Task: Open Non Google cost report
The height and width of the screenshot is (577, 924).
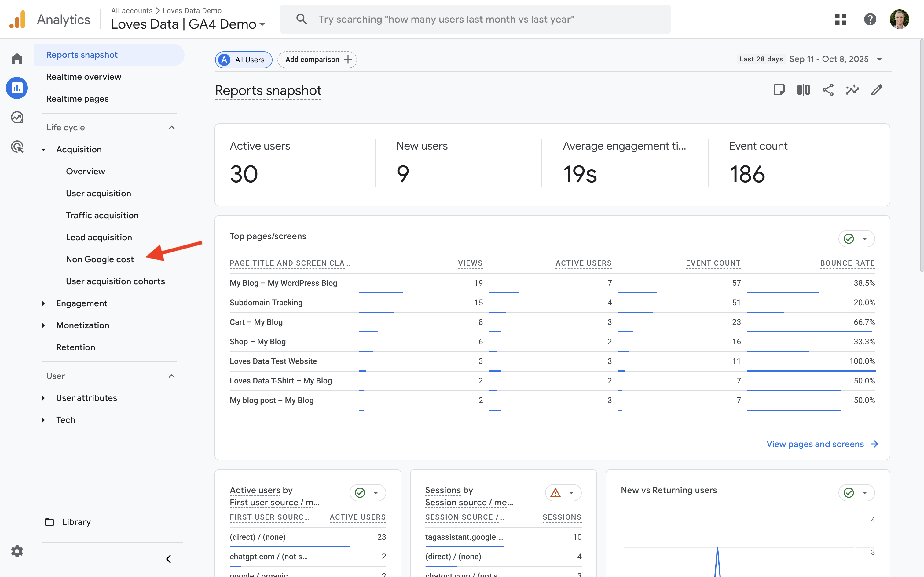Action: 100,259
